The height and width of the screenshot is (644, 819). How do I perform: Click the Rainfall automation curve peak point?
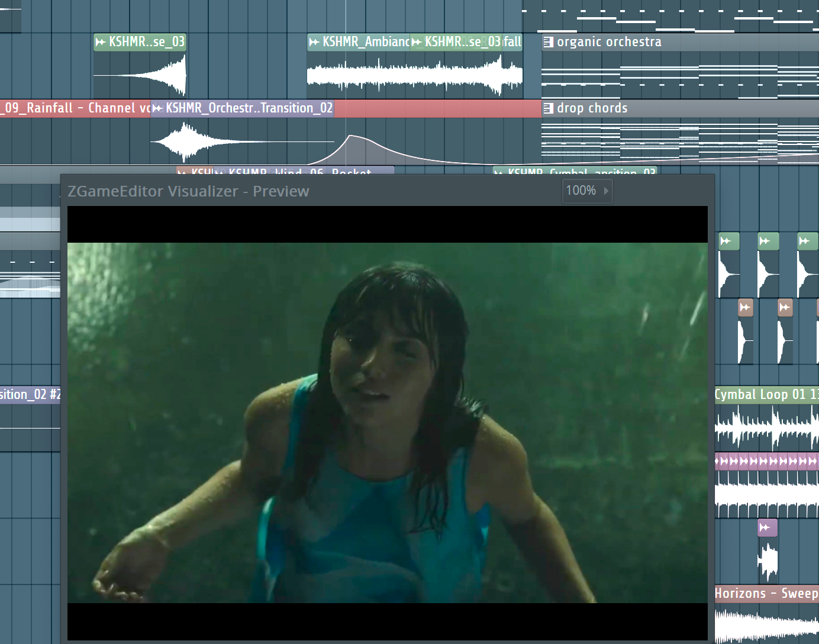(350, 136)
